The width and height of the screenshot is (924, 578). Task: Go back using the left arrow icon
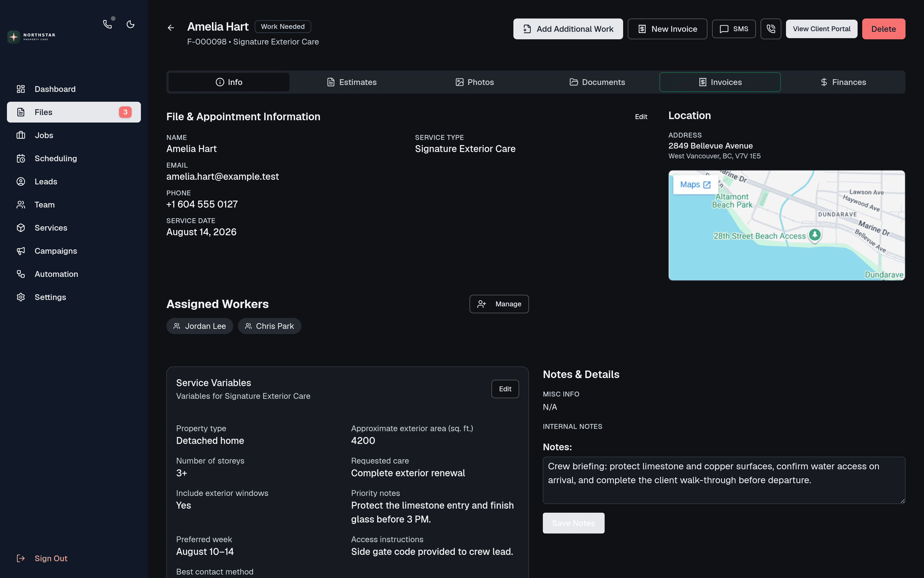click(171, 28)
